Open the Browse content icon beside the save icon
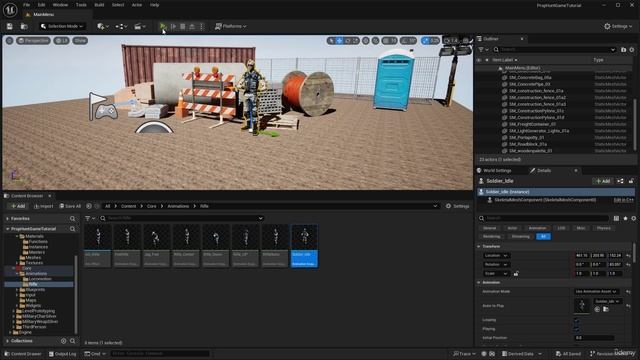The image size is (640, 360). tap(24, 26)
